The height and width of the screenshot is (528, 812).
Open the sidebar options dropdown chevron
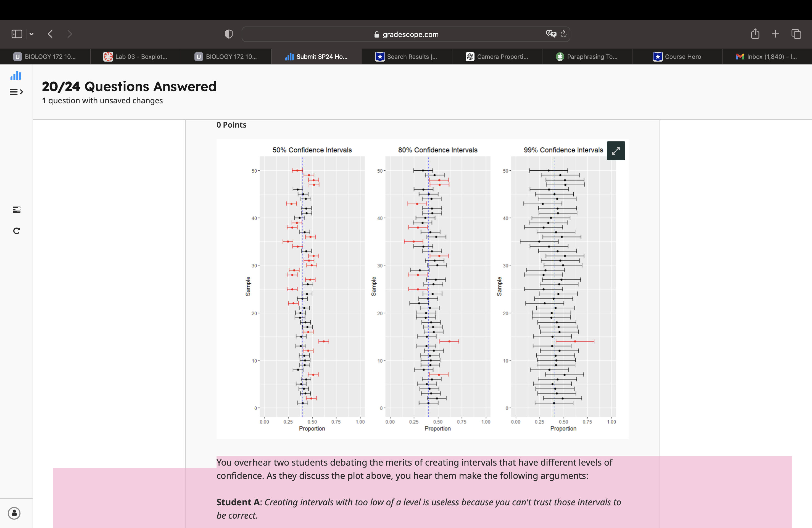coord(31,34)
